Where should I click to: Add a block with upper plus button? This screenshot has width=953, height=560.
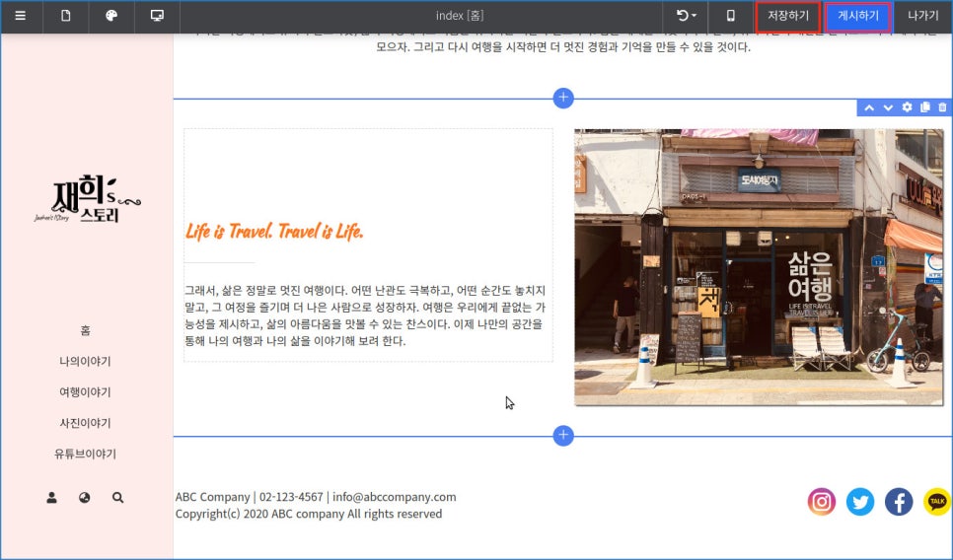563,98
